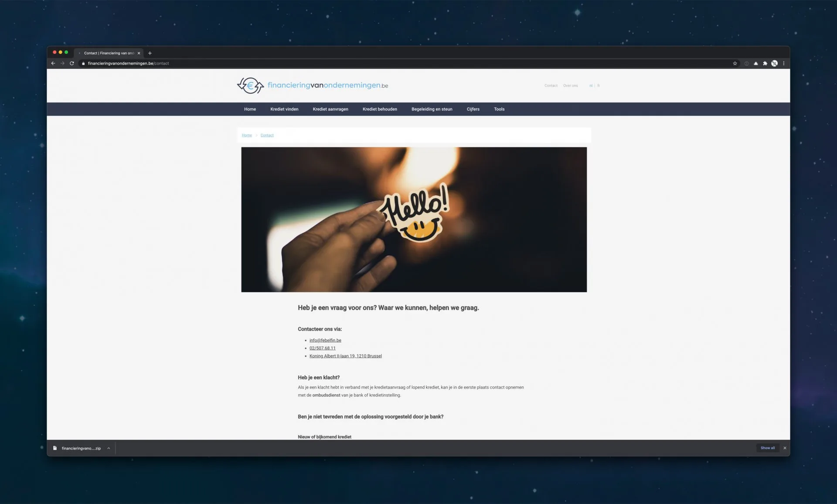
Task: Click the Hello sticker hero image
Action: [414, 220]
